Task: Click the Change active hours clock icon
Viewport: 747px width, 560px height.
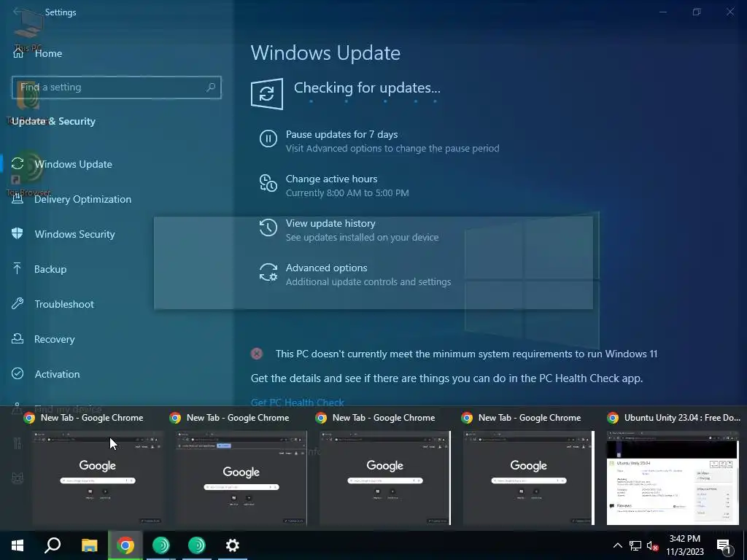Action: tap(268, 183)
